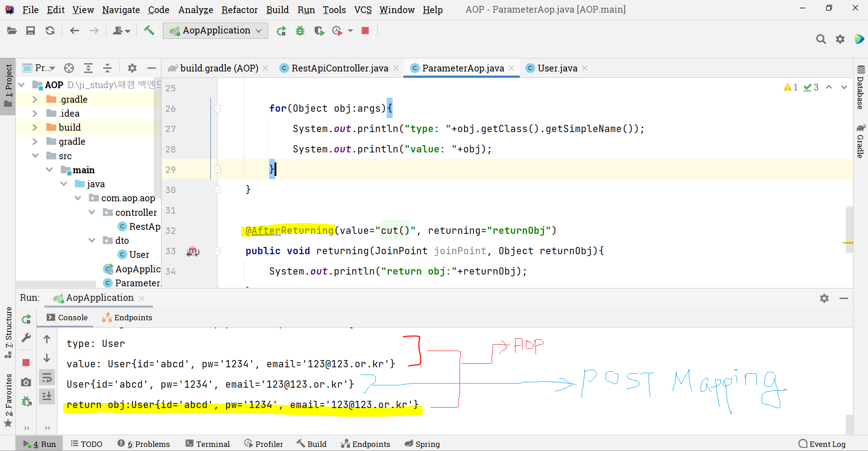Open the AopApplication run configuration dropdown
868x451 pixels.
point(216,30)
